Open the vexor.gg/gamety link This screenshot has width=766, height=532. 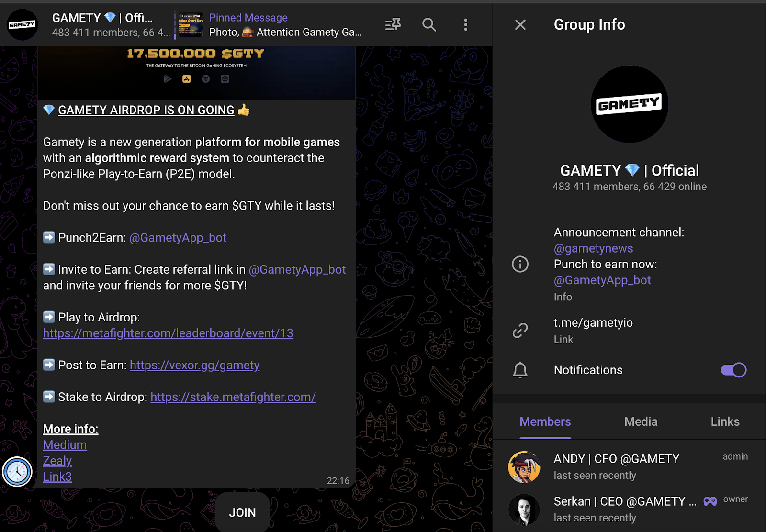(x=195, y=366)
